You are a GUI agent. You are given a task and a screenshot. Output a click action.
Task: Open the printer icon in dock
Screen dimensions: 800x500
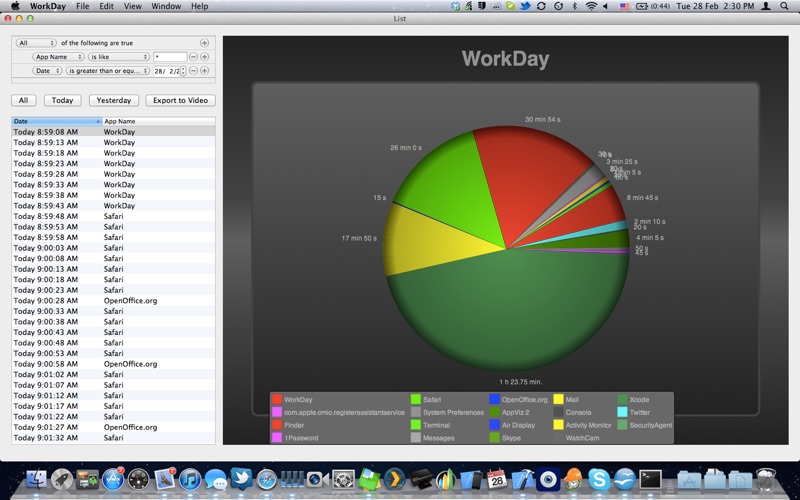(x=420, y=480)
